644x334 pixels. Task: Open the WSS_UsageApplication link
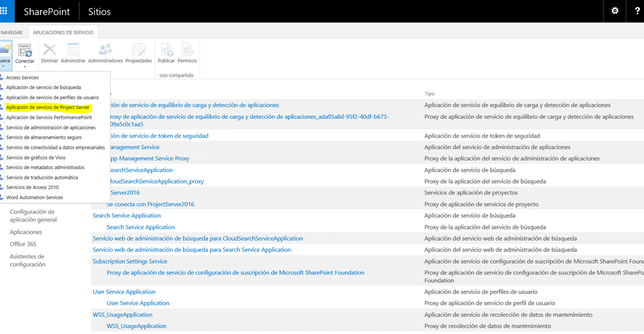pos(123,315)
